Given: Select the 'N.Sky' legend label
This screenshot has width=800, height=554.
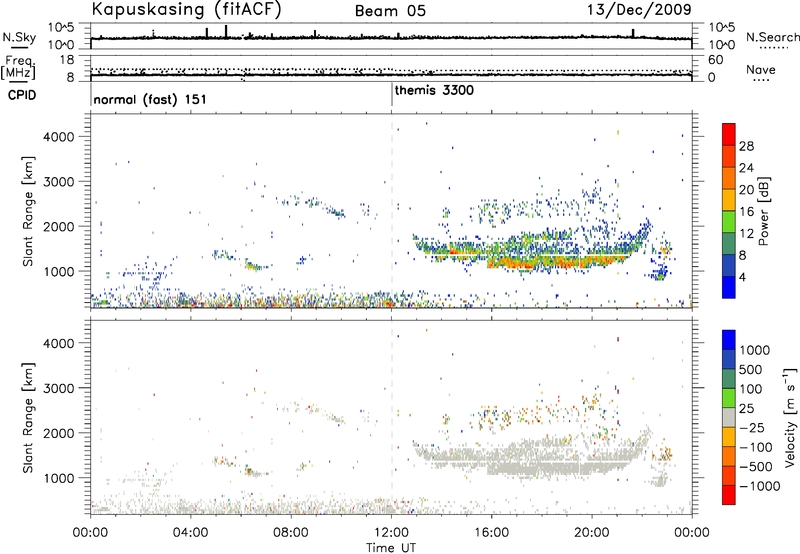Looking at the screenshot, I should [19, 37].
